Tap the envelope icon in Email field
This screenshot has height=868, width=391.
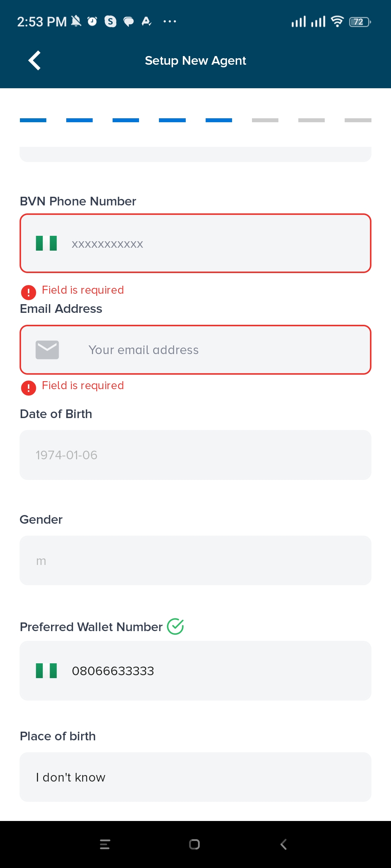click(x=47, y=350)
